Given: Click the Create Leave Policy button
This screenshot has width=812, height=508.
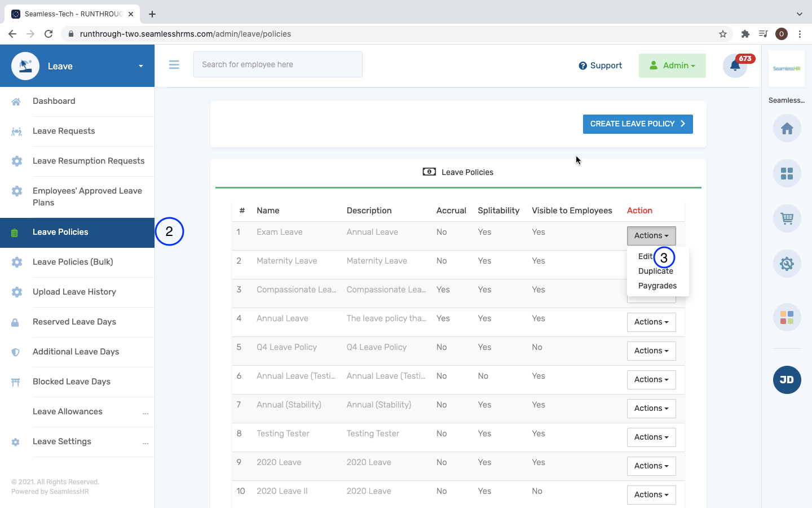Looking at the screenshot, I should tap(637, 124).
